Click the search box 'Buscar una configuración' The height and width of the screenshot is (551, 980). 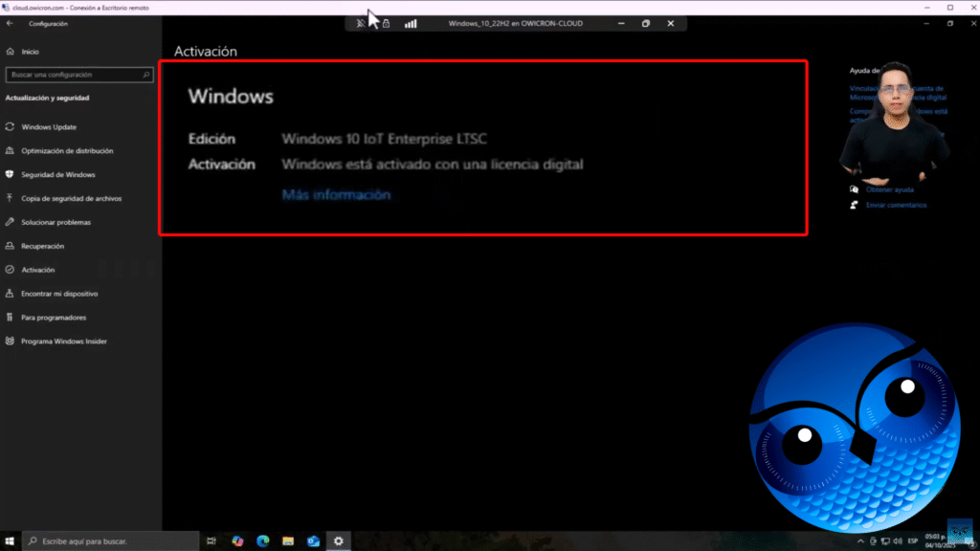pos(78,75)
